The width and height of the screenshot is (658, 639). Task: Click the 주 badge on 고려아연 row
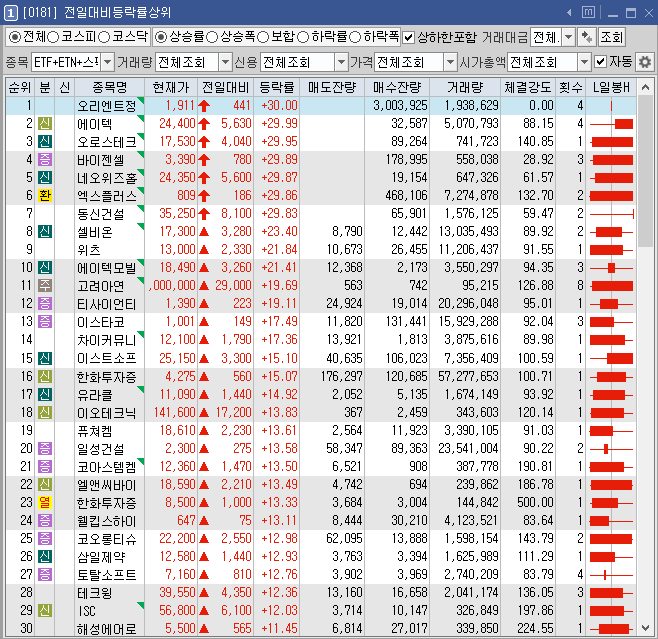[45, 285]
